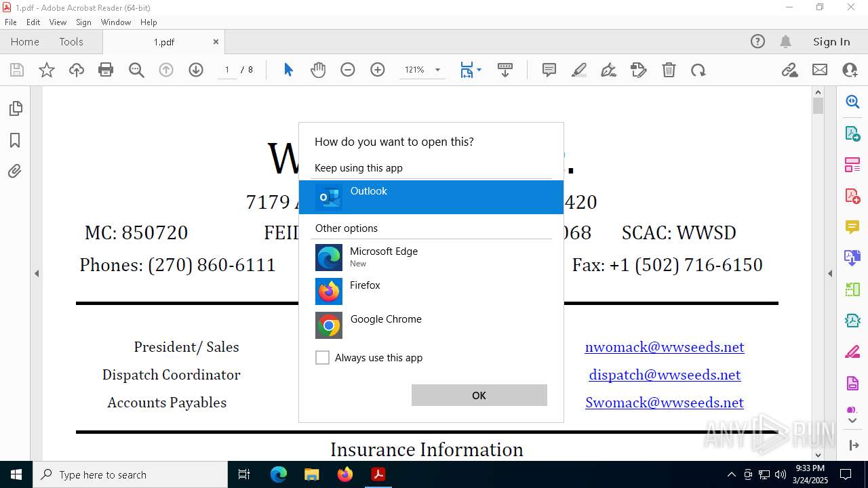Open the zoom level dropdown at 121%
This screenshot has height=488, width=868.
(x=437, y=70)
